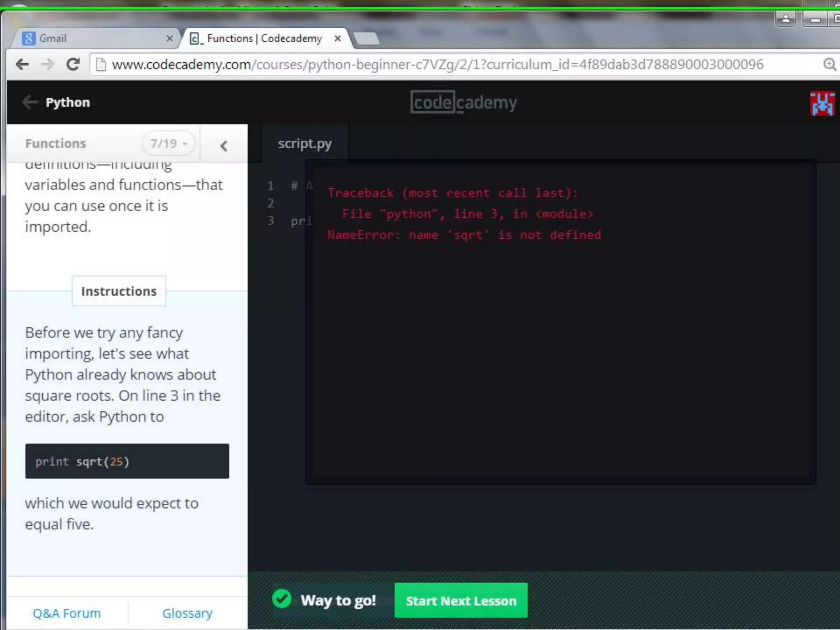Click the Chrome user profile button
Viewport: 840px width, 630px height.
coord(786,19)
